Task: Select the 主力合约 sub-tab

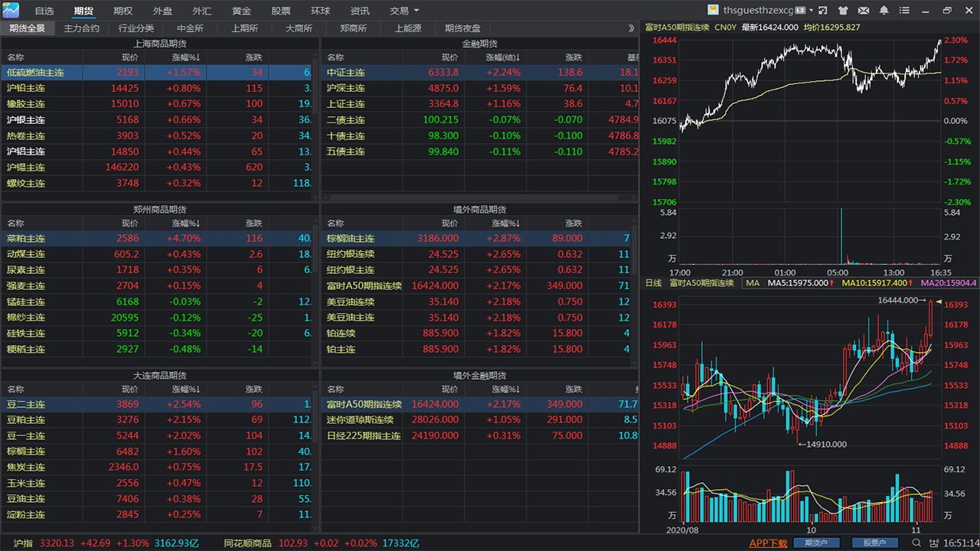Action: [x=82, y=28]
